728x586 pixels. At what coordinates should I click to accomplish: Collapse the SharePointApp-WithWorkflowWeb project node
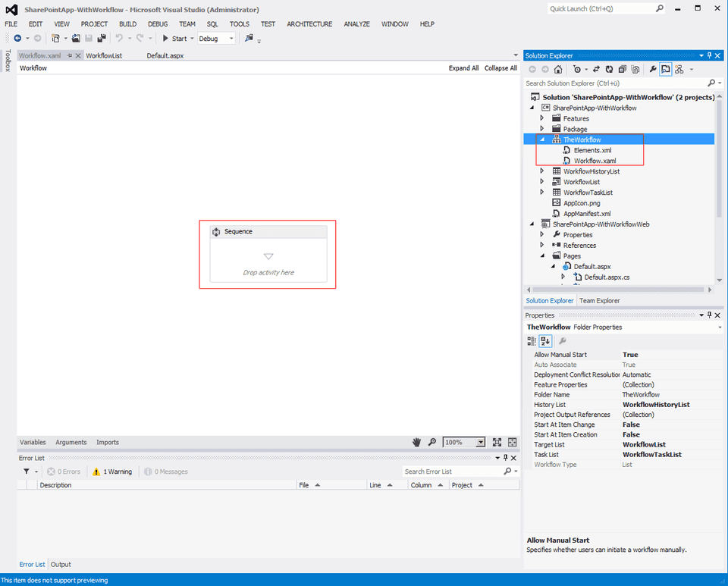532,224
